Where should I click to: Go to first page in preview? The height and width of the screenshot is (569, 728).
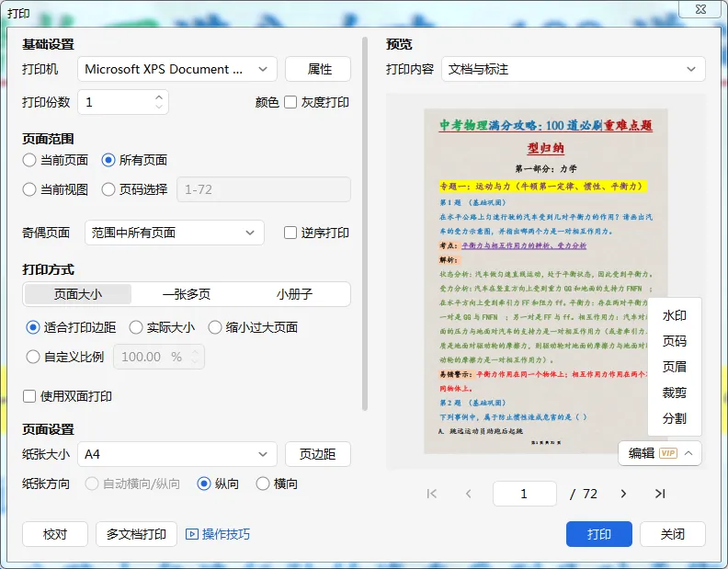pos(432,494)
